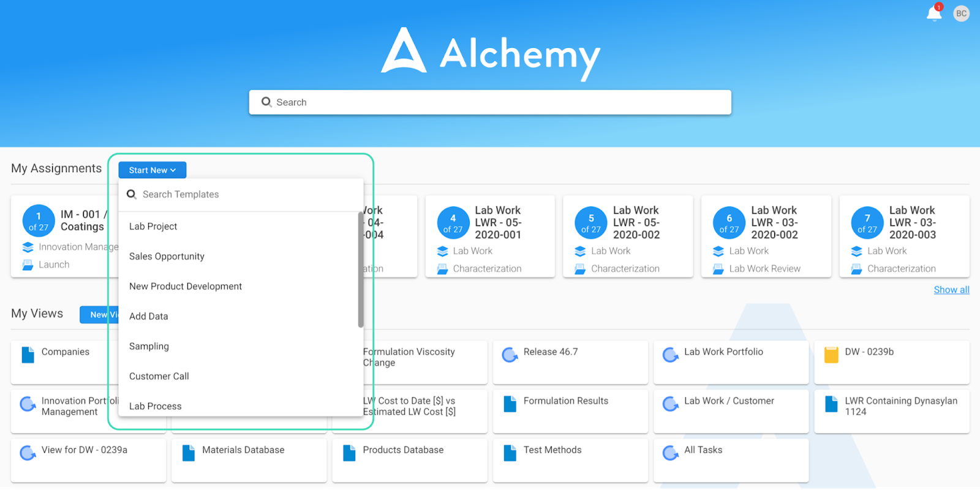Open the BC user profile avatar
Screen dimensions: 980x493
pyautogui.click(x=962, y=13)
